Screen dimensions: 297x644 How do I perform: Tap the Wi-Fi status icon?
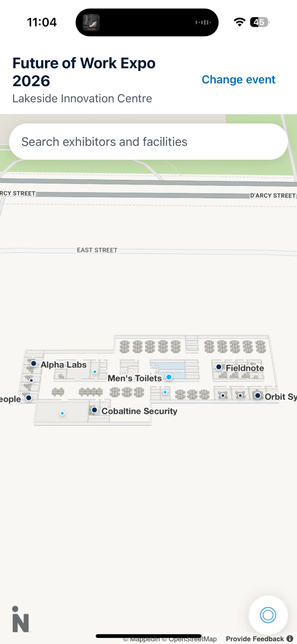tap(239, 22)
